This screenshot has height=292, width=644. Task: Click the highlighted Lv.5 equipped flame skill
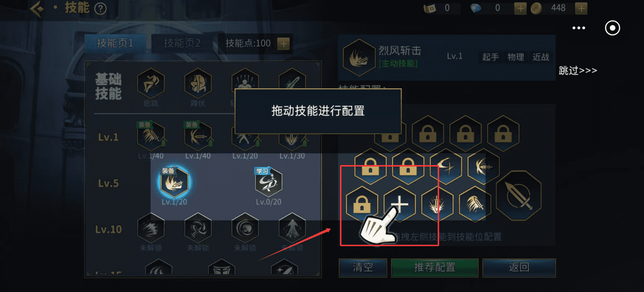174,181
